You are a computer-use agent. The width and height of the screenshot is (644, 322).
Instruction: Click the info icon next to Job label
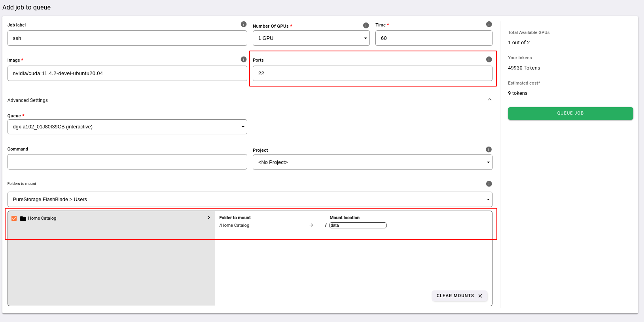(244, 24)
